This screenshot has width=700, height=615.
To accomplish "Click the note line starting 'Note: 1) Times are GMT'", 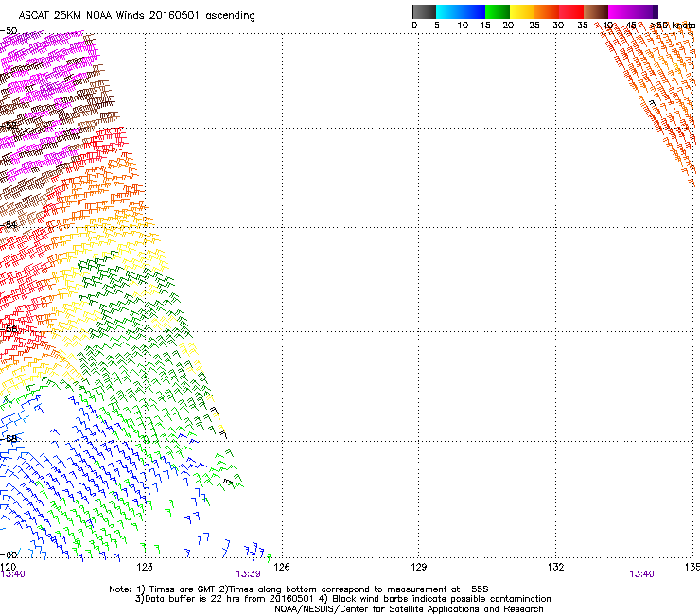I will click(299, 589).
